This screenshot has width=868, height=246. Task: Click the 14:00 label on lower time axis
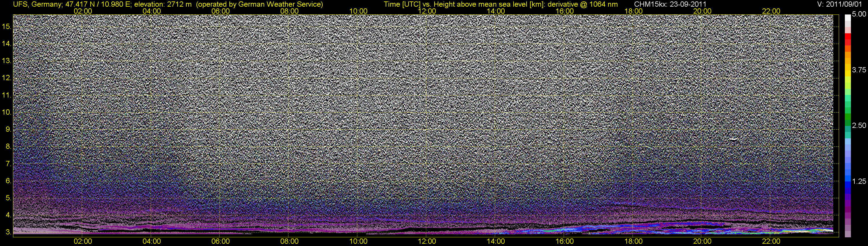tap(496, 241)
